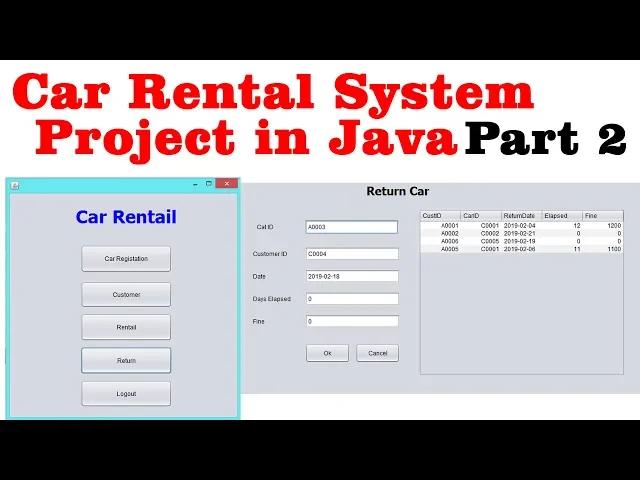Click the Java icon in Car Rentail title bar

coord(15,185)
